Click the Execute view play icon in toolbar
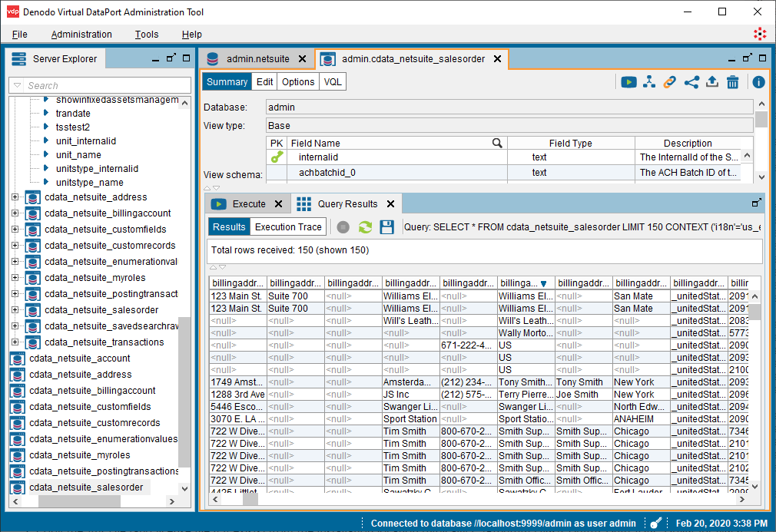776x532 pixels. [x=628, y=82]
